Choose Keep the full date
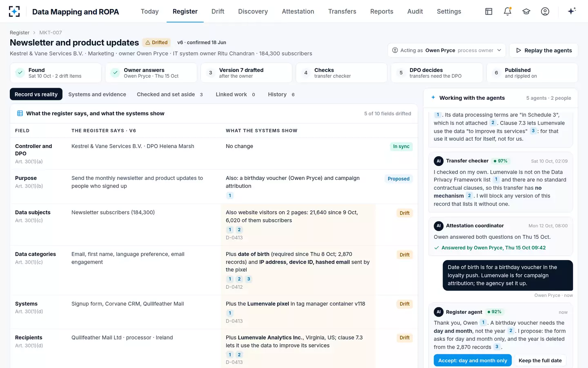 [540, 360]
